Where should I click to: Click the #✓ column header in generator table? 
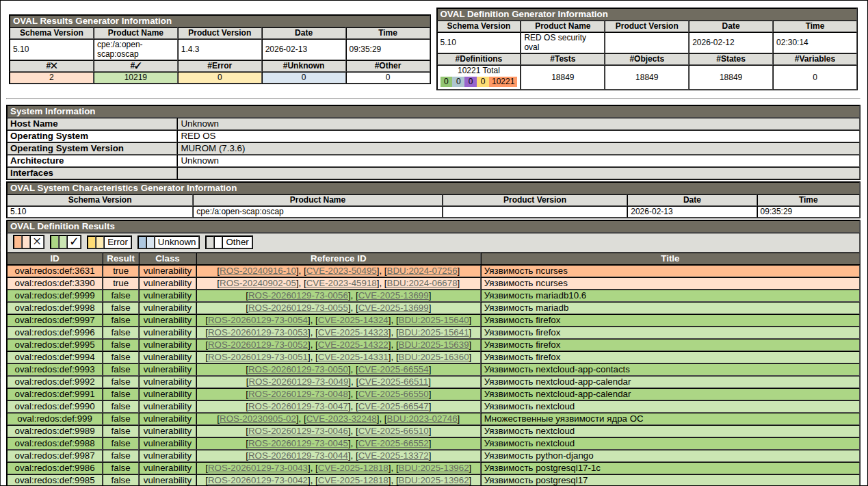click(135, 66)
